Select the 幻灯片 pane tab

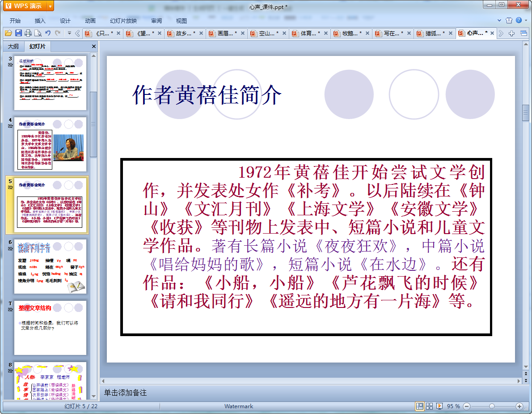pyautogui.click(x=37, y=46)
